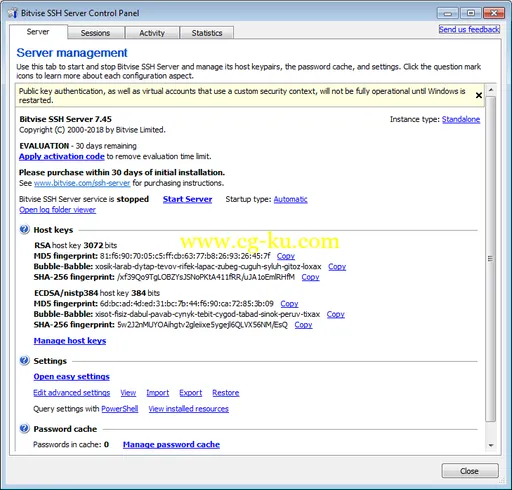Copy the RSA Bubble-Babble fingerprint

tap(337, 267)
